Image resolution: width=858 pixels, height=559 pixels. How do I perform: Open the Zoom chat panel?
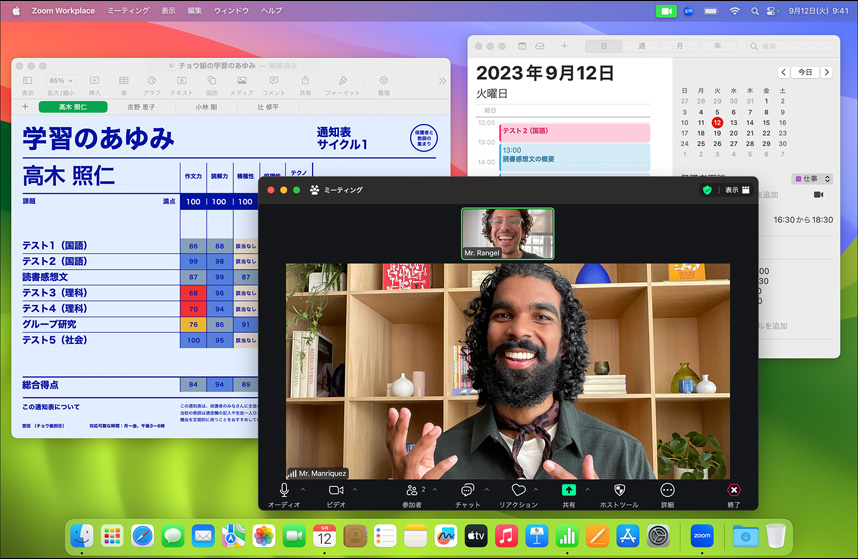click(467, 490)
